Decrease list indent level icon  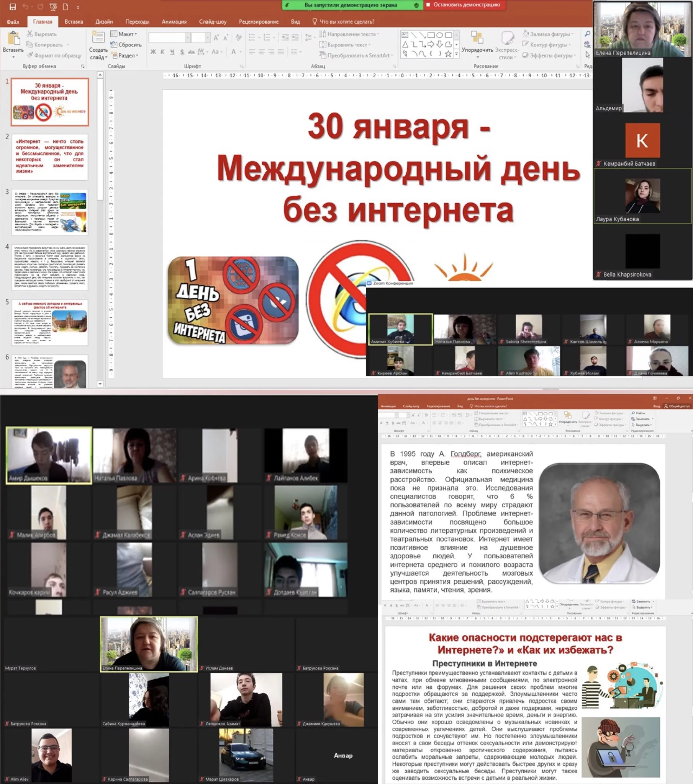point(285,37)
